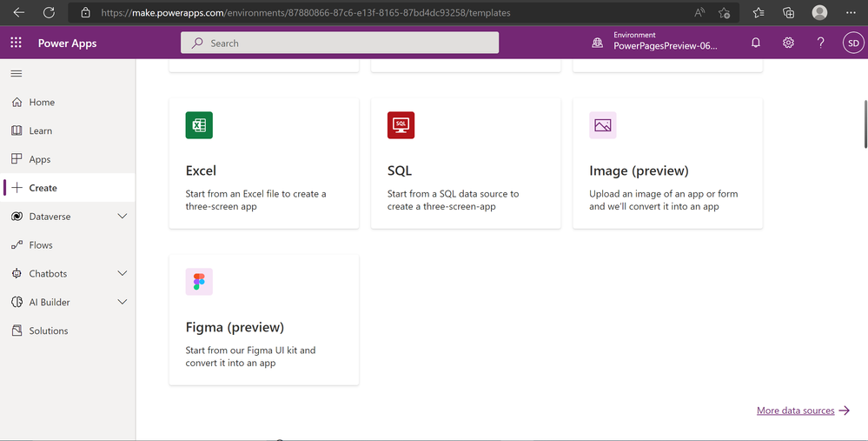Click 'Start from our Figma UI kit' description
The width and height of the screenshot is (868, 441).
click(250, 357)
